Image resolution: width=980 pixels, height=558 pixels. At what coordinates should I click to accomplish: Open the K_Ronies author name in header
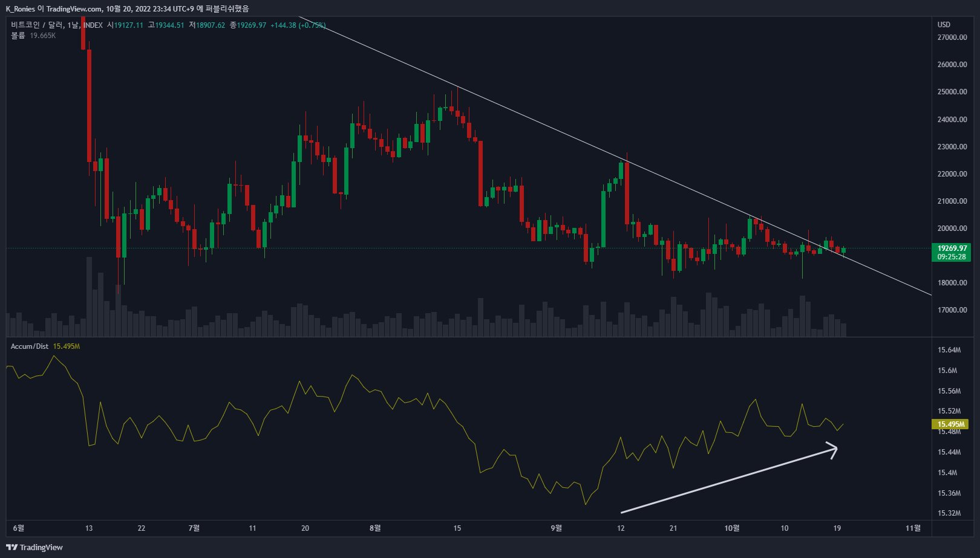(20, 9)
